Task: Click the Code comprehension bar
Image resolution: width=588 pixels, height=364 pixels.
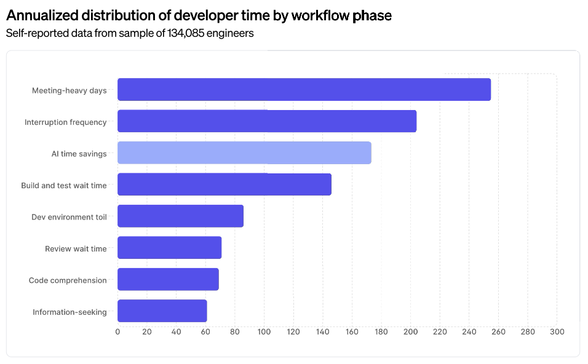Action: (168, 280)
